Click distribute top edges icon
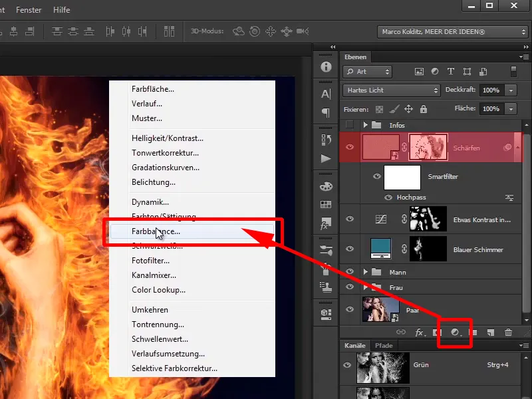The image size is (532, 399). [x=57, y=31]
